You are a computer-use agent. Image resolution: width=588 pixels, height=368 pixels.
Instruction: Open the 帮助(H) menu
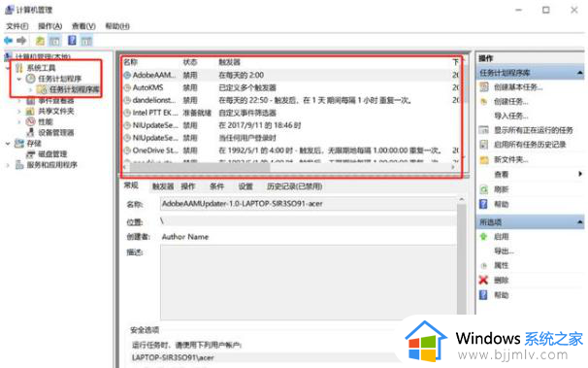(x=117, y=26)
